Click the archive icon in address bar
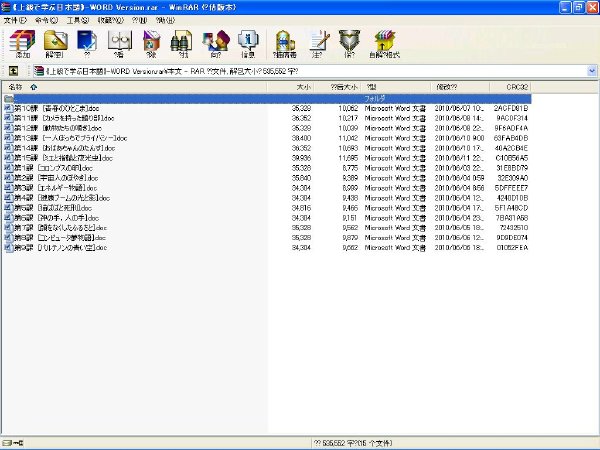Screen dimensions: 600x450 point(39,71)
